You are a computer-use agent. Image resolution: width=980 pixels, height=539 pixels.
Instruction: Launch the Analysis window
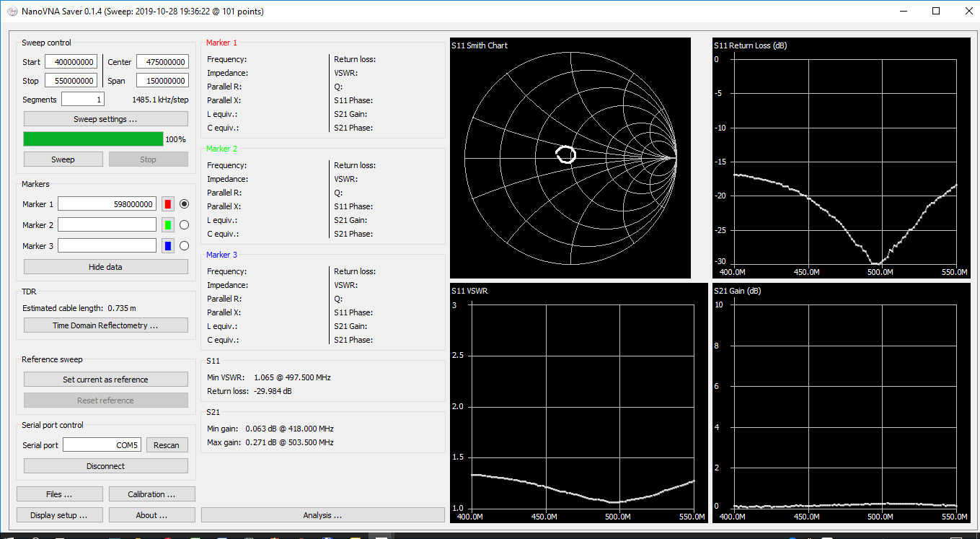(x=322, y=514)
